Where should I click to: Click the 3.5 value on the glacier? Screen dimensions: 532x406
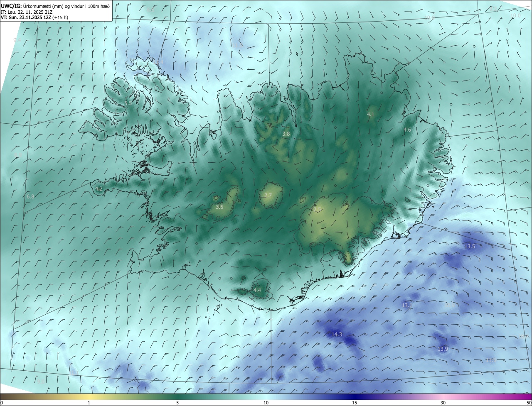click(219, 206)
